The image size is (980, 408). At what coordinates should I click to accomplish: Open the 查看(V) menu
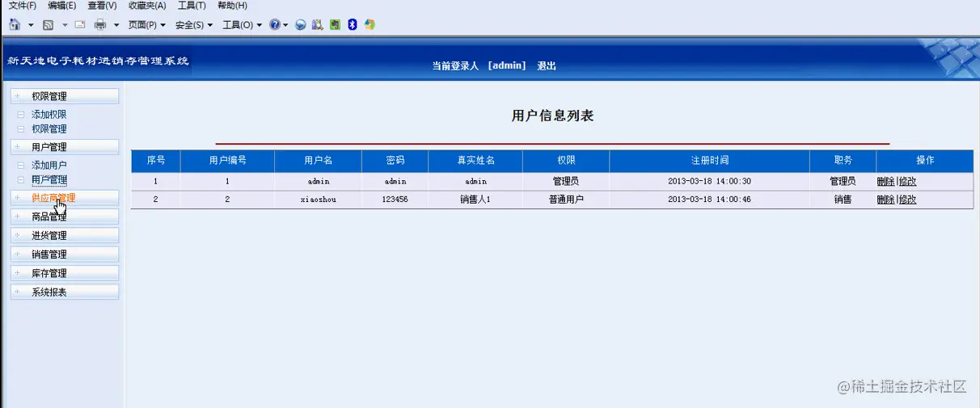[102, 6]
